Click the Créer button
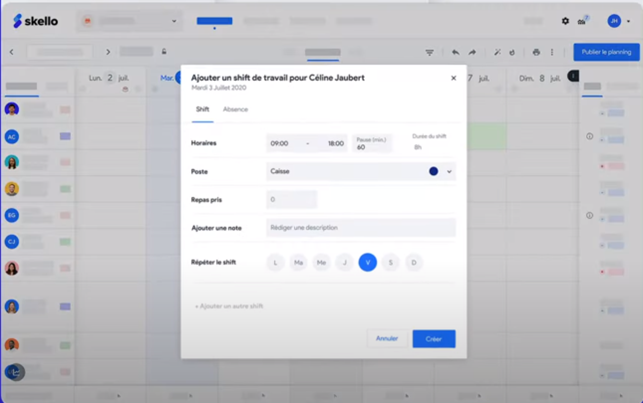Screen dimensions: 643x403 (433, 339)
